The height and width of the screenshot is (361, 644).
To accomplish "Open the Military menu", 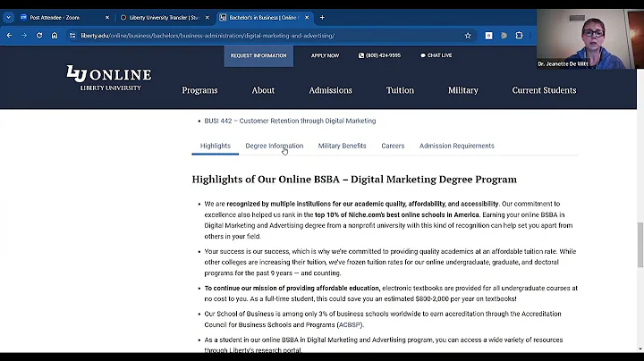I will point(463,90).
